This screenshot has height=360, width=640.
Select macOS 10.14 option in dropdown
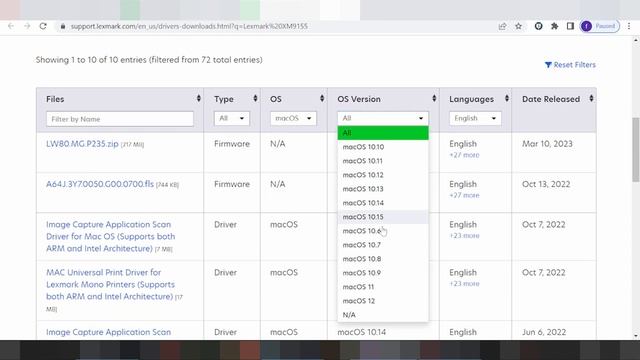tap(383, 203)
